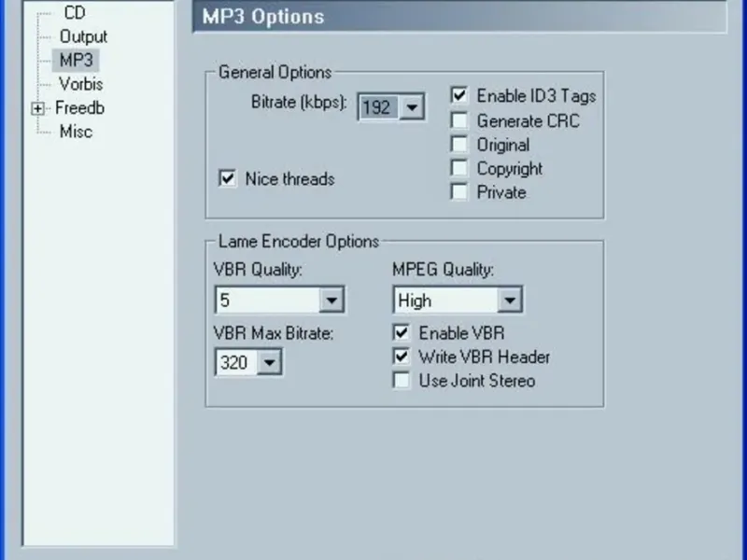Click the Lame Encoder Options group label
The width and height of the screenshot is (747, 560).
coord(299,242)
